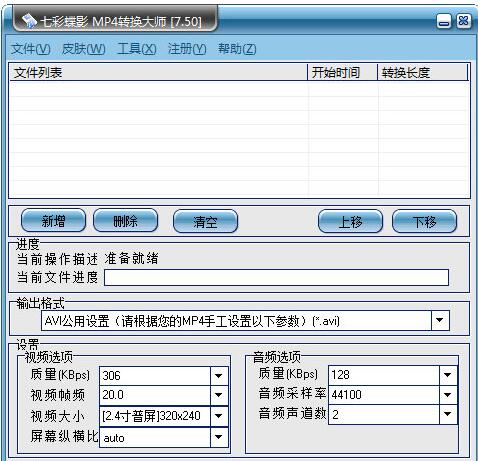This screenshot has height=461, width=478.
Task: Open the 屏幕纵横比 auto dropdown
Action: point(219,437)
